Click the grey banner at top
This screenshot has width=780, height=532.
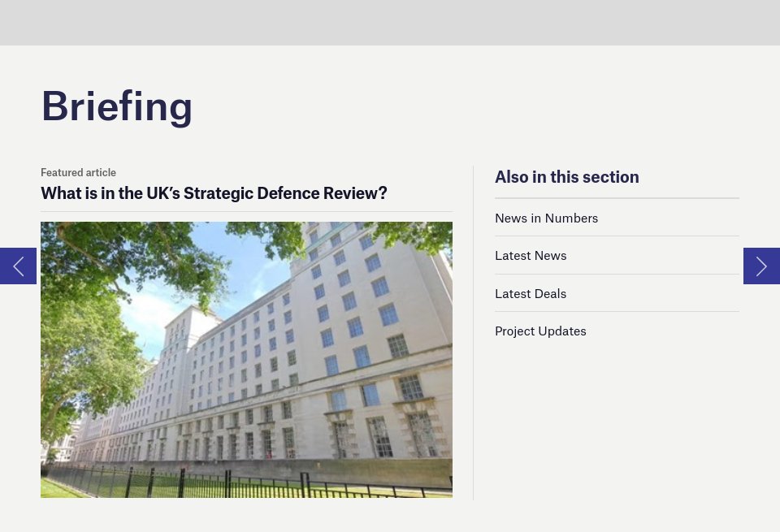point(390,22)
